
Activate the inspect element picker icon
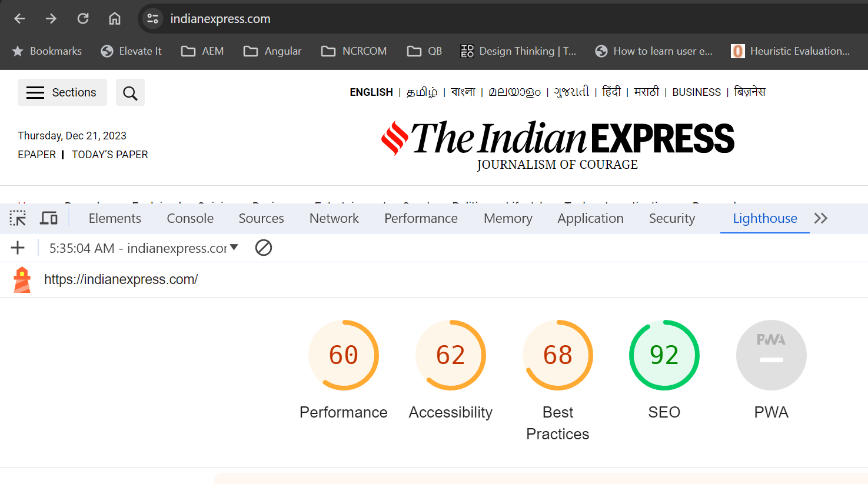[18, 219]
